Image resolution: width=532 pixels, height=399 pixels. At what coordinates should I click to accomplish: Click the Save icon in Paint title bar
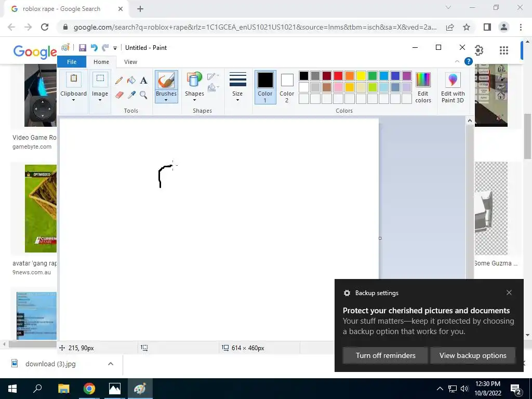(x=83, y=48)
